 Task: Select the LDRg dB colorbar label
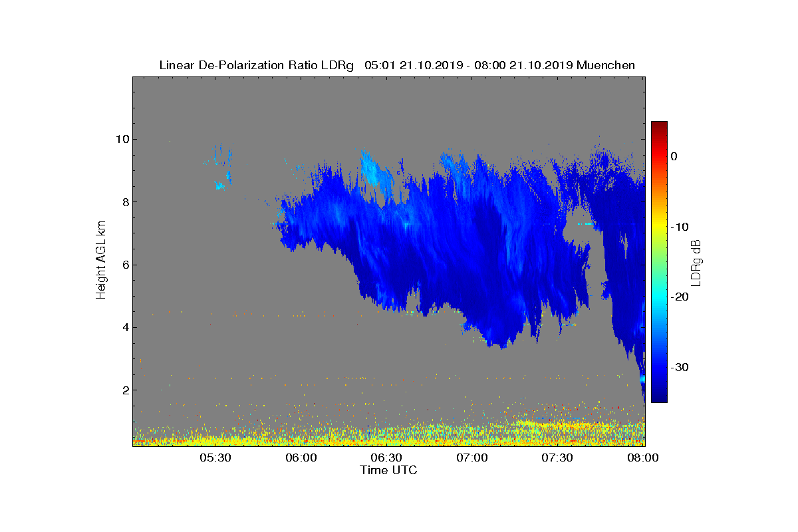(x=696, y=261)
